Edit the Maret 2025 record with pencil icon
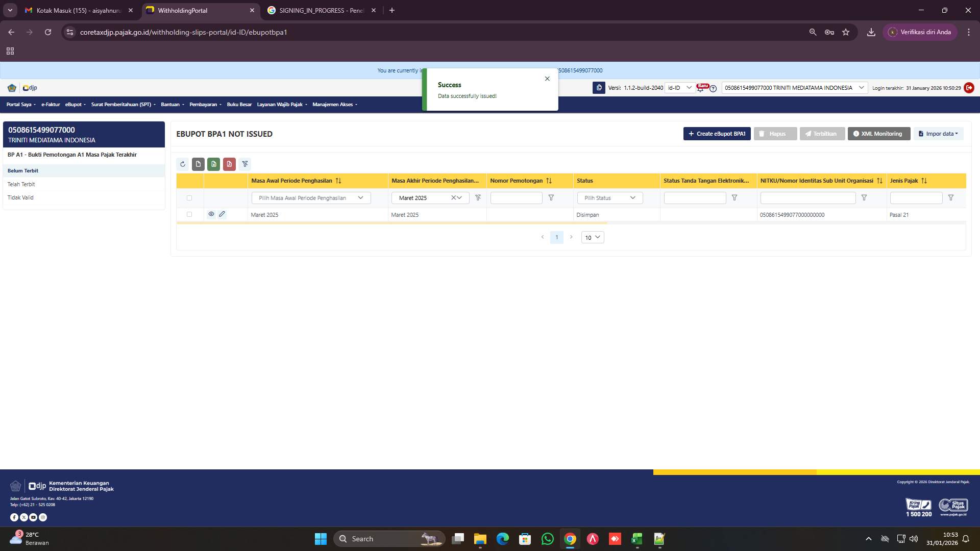The height and width of the screenshot is (551, 980). [x=222, y=214]
